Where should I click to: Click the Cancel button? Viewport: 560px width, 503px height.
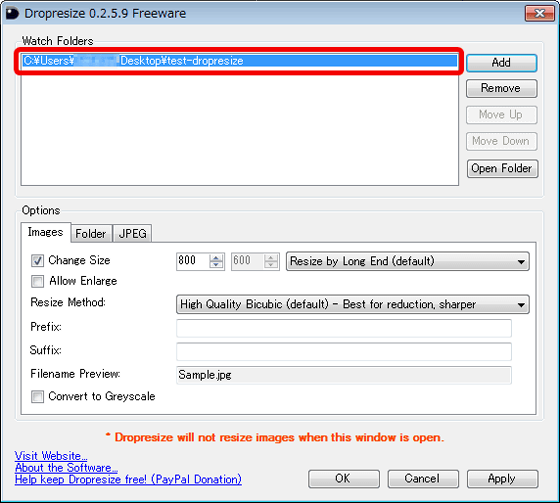coord(423,479)
